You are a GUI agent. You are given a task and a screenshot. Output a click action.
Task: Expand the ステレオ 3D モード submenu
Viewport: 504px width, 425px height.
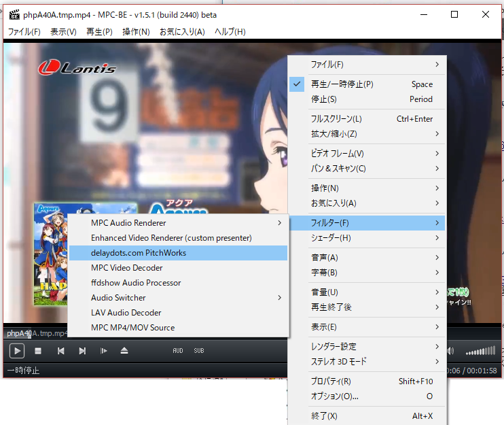pos(367,361)
